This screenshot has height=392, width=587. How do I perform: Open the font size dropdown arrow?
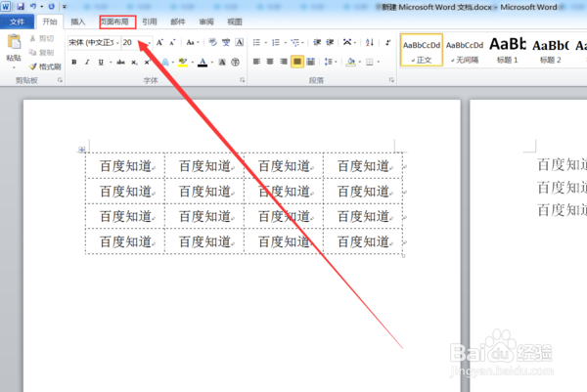coord(149,43)
